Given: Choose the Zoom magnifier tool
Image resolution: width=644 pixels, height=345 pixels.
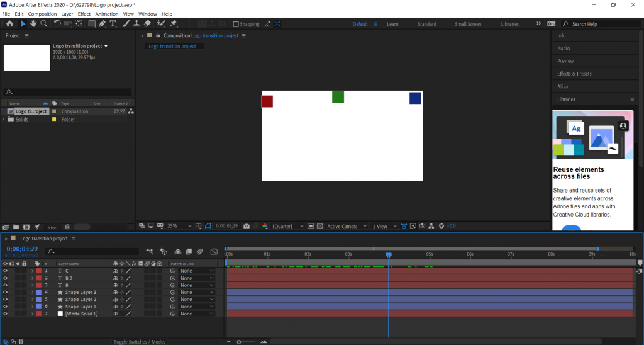Looking at the screenshot, I should 44,24.
